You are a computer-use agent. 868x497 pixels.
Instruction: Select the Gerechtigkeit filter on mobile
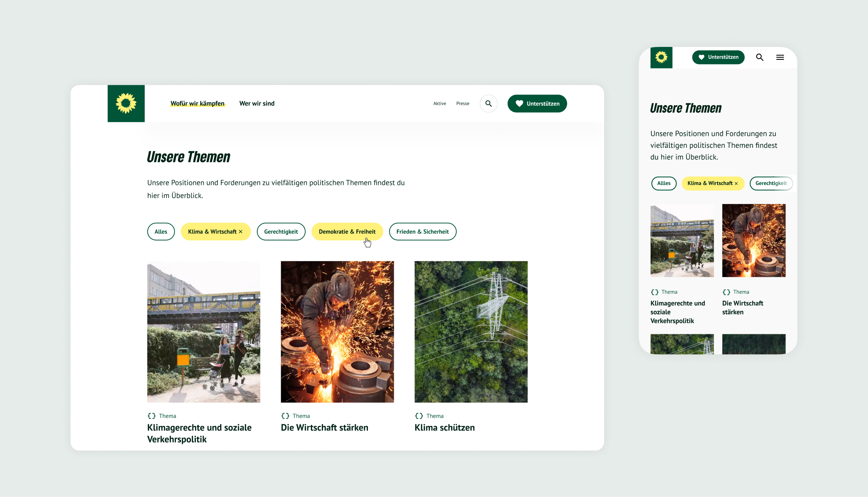(x=771, y=183)
